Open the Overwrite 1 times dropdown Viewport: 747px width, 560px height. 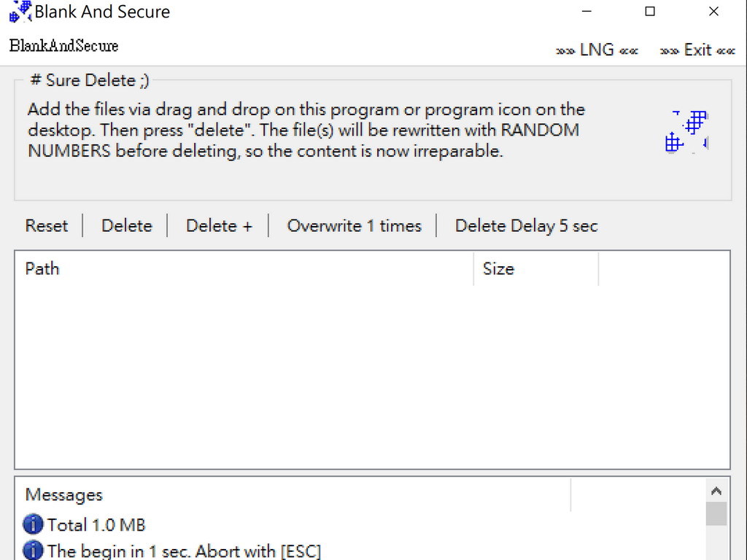coord(354,226)
